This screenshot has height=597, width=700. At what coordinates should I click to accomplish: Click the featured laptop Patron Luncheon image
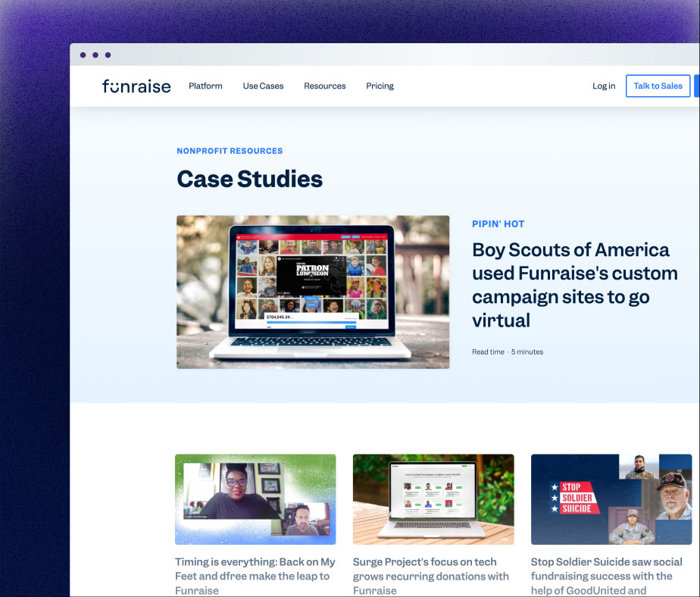(313, 292)
